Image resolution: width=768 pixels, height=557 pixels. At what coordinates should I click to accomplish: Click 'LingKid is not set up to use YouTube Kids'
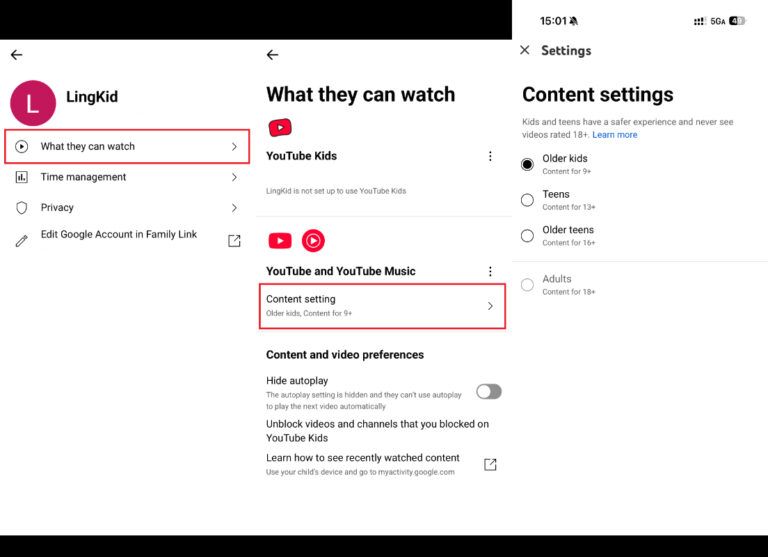click(x=336, y=191)
